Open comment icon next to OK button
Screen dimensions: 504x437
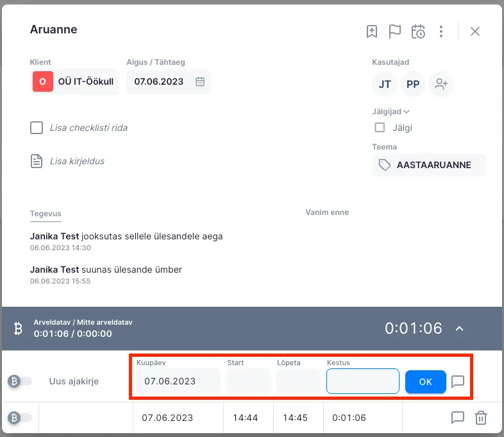click(x=458, y=382)
